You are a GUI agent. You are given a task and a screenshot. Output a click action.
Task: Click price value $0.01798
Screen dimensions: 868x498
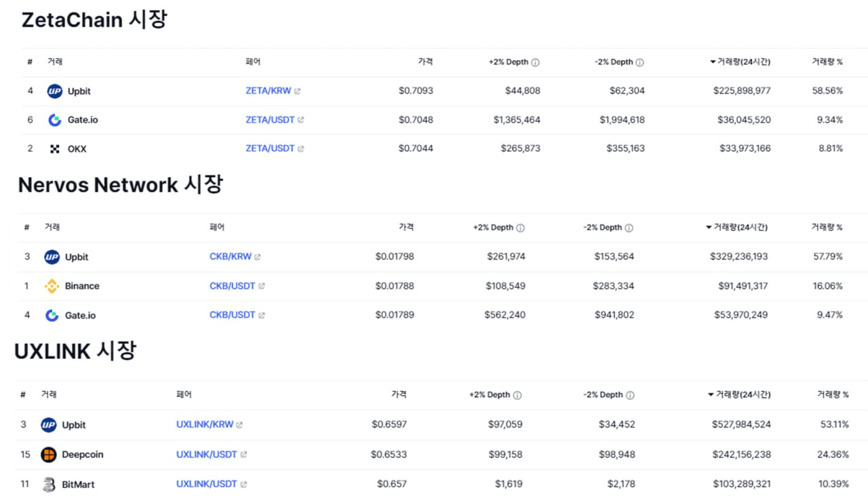coord(395,257)
